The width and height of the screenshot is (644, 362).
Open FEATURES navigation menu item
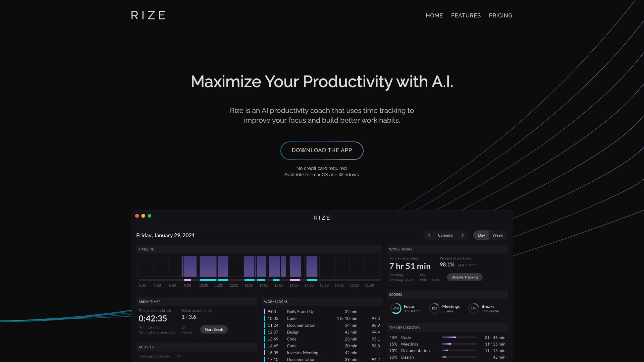pos(466,15)
